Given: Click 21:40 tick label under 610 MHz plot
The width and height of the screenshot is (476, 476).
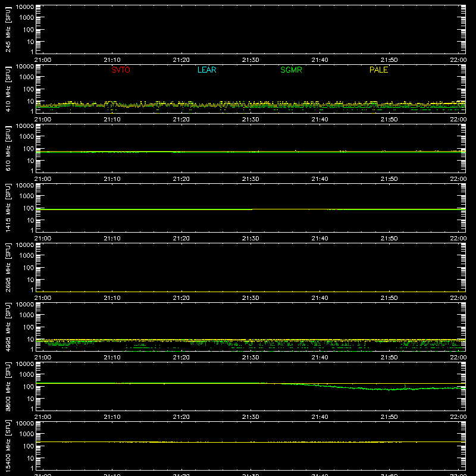Looking at the screenshot, I should coord(320,179).
